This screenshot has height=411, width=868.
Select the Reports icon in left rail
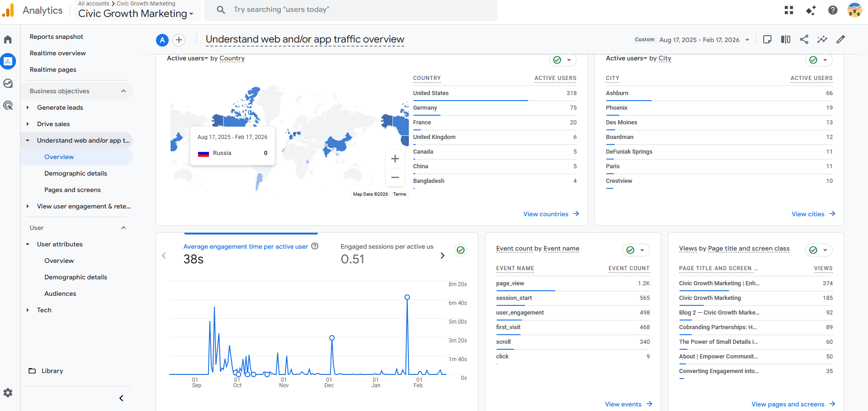[x=8, y=61]
